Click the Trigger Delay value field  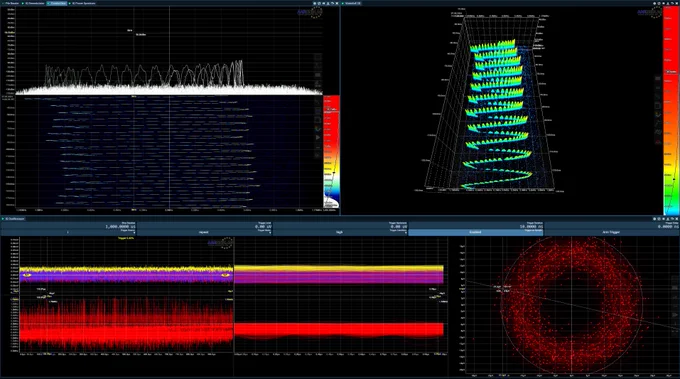pos(611,225)
